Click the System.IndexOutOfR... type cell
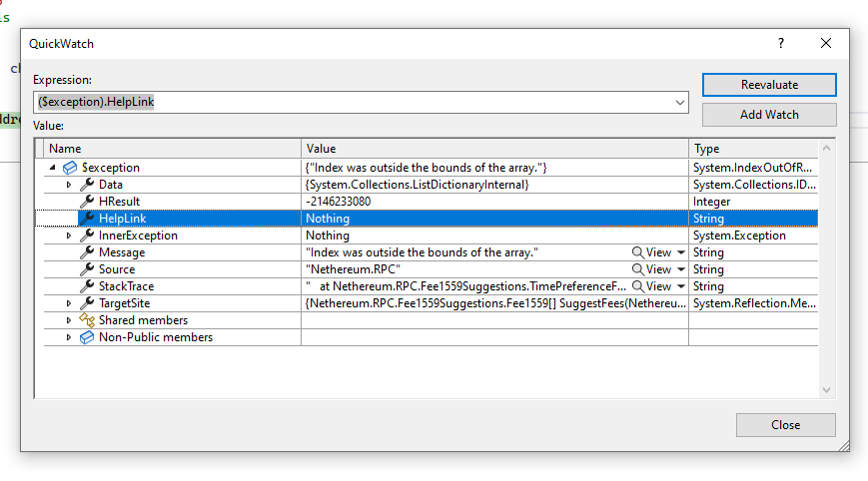Viewport: 868px width, 481px height. pos(752,168)
